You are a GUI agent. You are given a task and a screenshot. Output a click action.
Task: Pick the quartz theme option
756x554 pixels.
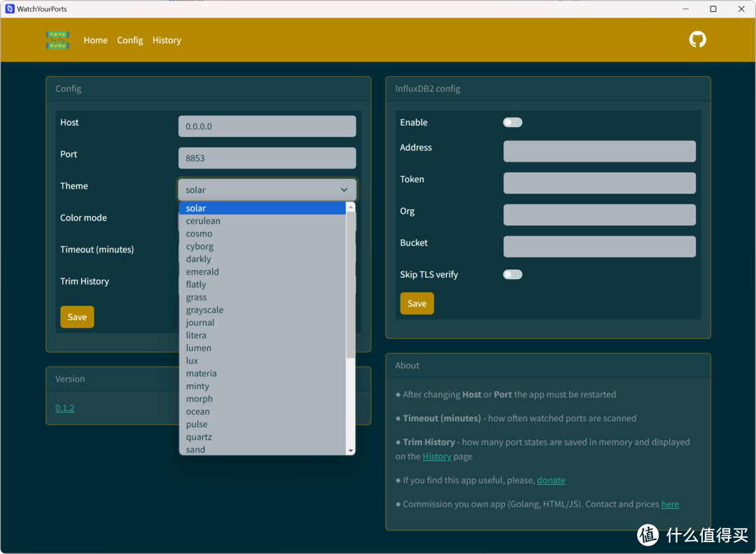[x=199, y=436]
